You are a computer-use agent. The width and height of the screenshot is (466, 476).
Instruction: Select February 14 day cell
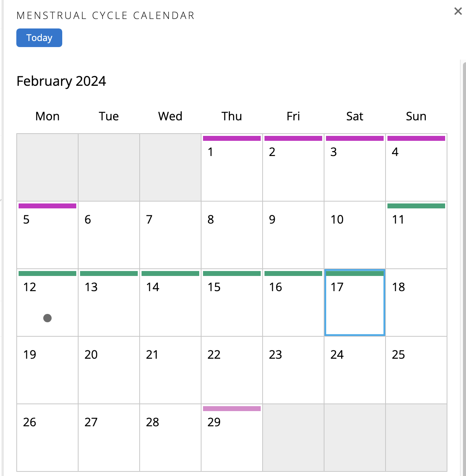(170, 303)
